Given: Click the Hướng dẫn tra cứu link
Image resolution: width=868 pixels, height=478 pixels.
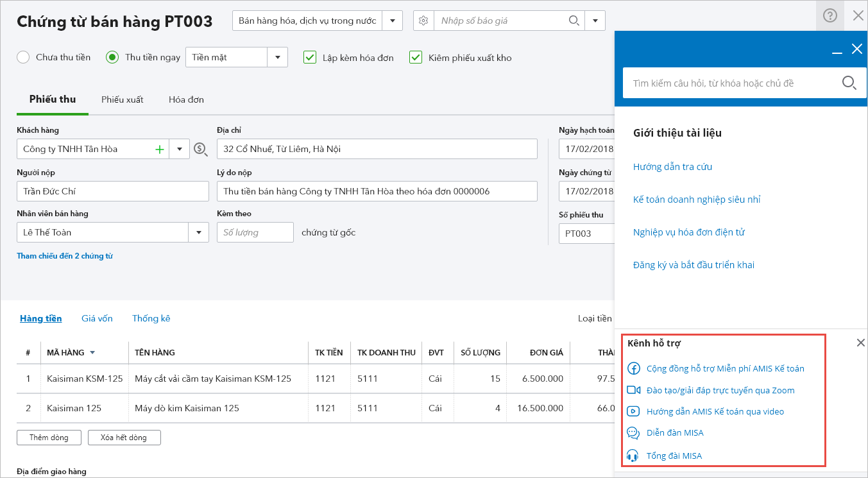Looking at the screenshot, I should (672, 167).
